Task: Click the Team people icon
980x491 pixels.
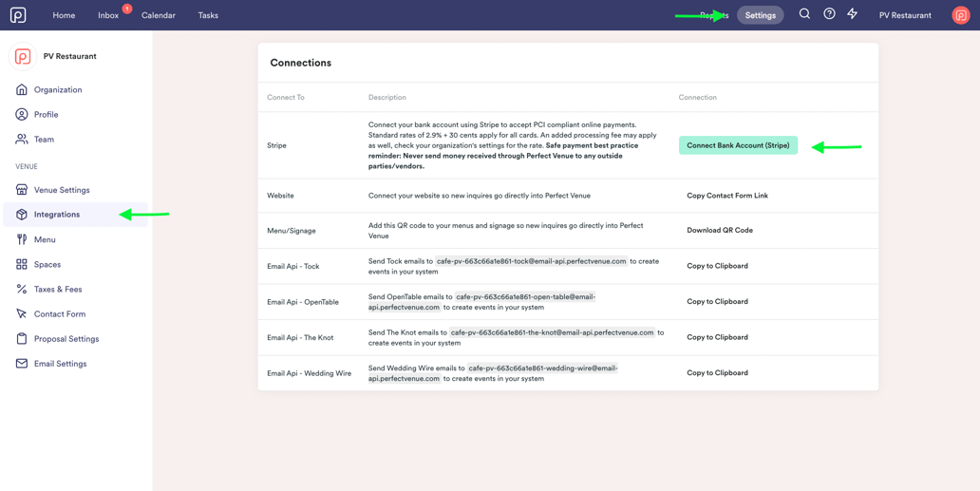Action: pos(22,140)
